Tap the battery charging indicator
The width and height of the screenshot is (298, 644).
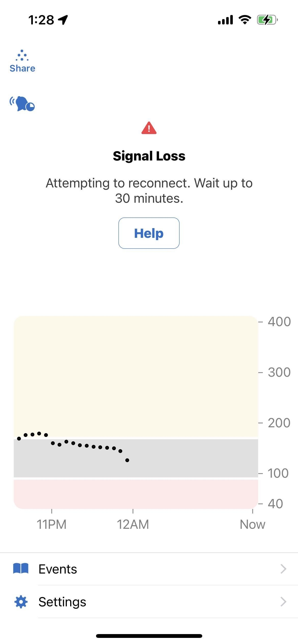coord(267,20)
